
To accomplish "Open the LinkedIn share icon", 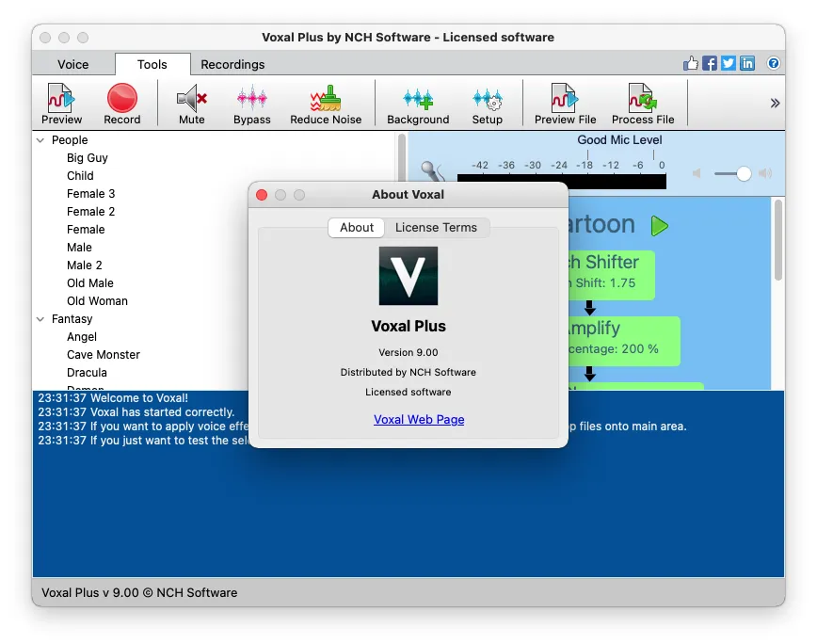I will (747, 63).
